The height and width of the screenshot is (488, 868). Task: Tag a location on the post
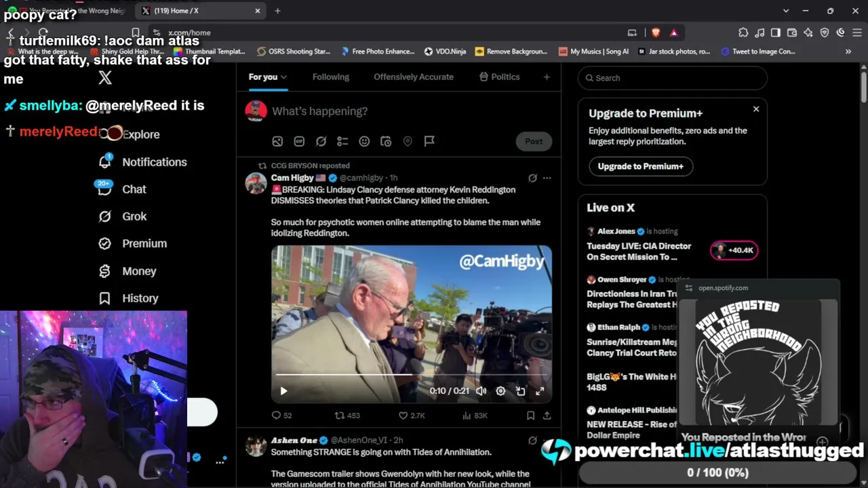pos(408,141)
